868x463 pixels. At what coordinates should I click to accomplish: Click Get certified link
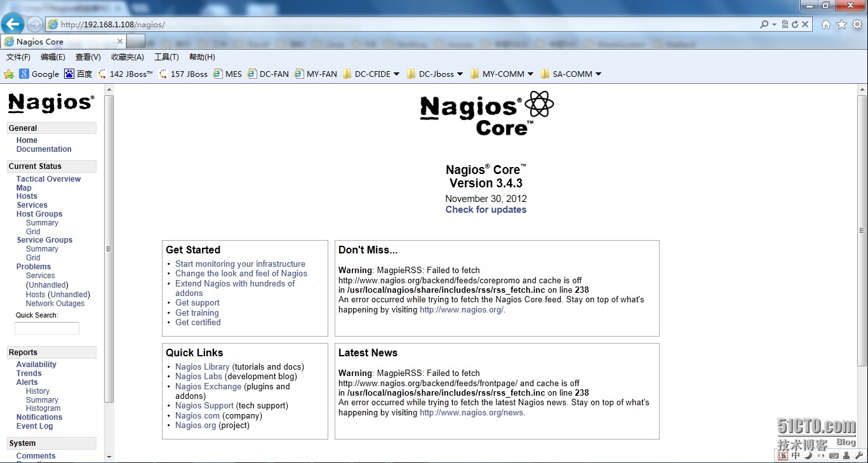point(198,323)
